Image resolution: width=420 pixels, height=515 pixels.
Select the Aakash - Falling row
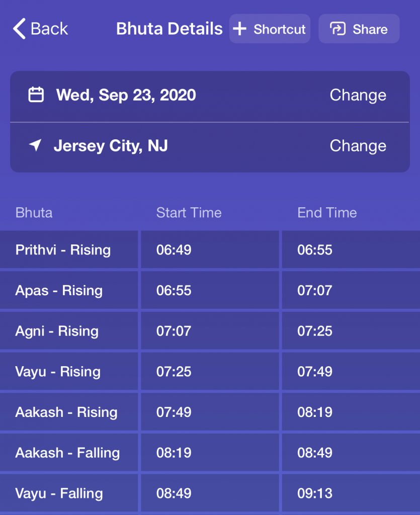click(210, 453)
